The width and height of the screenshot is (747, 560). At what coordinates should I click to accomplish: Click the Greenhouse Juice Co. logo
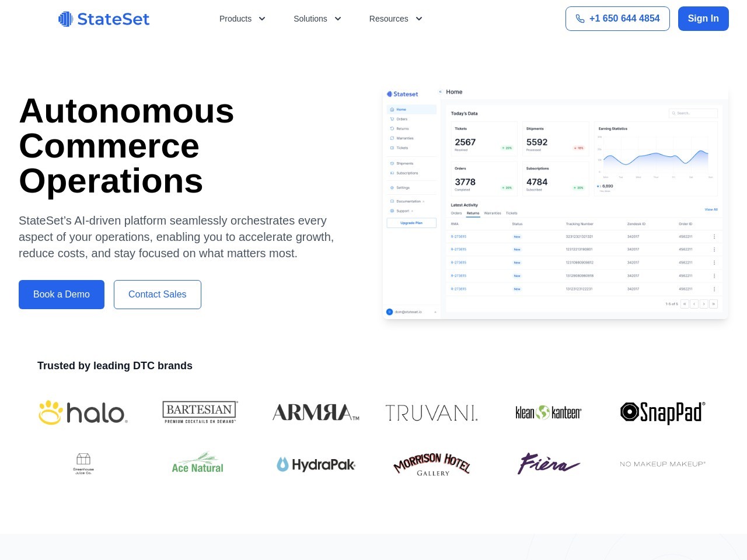[x=83, y=464]
